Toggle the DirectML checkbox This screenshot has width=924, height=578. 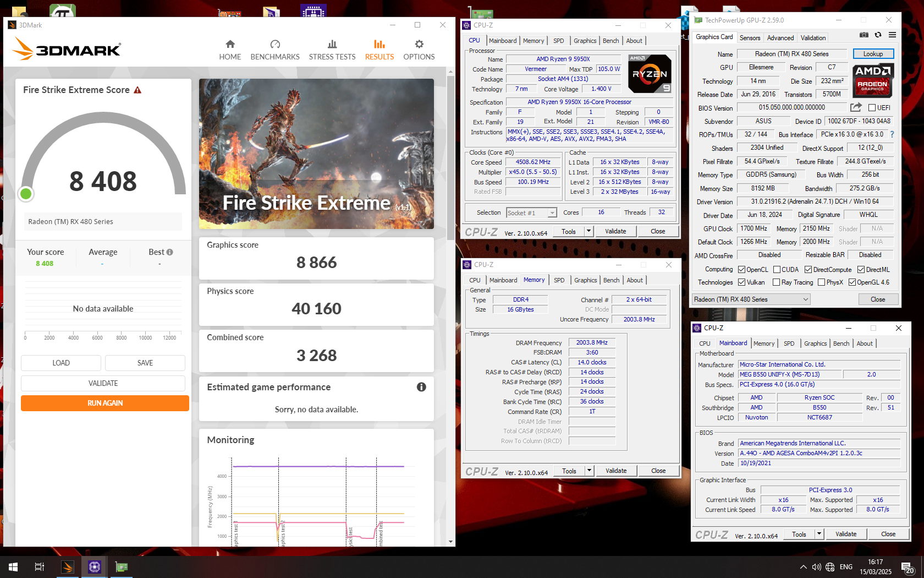(861, 270)
